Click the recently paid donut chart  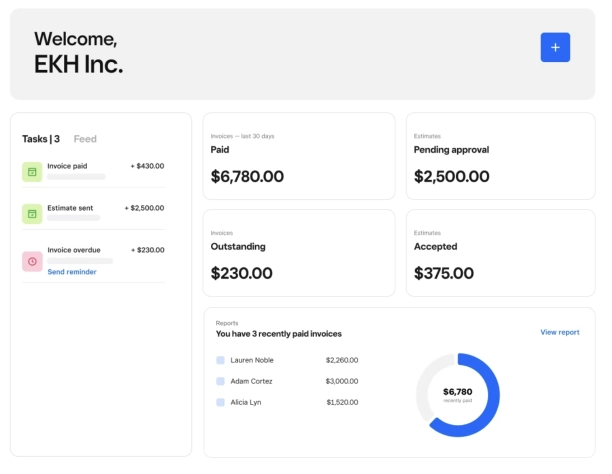click(458, 395)
